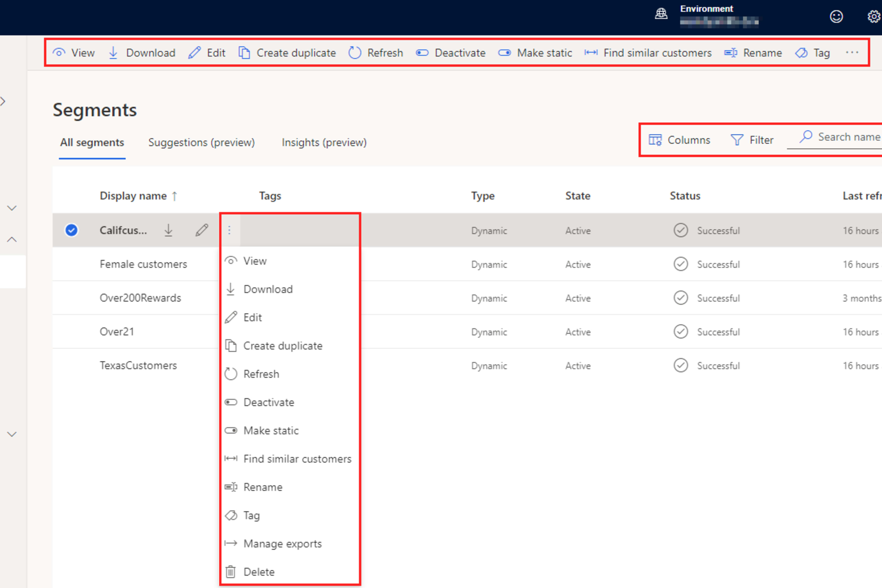Select the TexasCustomers segment
The width and height of the screenshot is (882, 588).
pos(138,365)
